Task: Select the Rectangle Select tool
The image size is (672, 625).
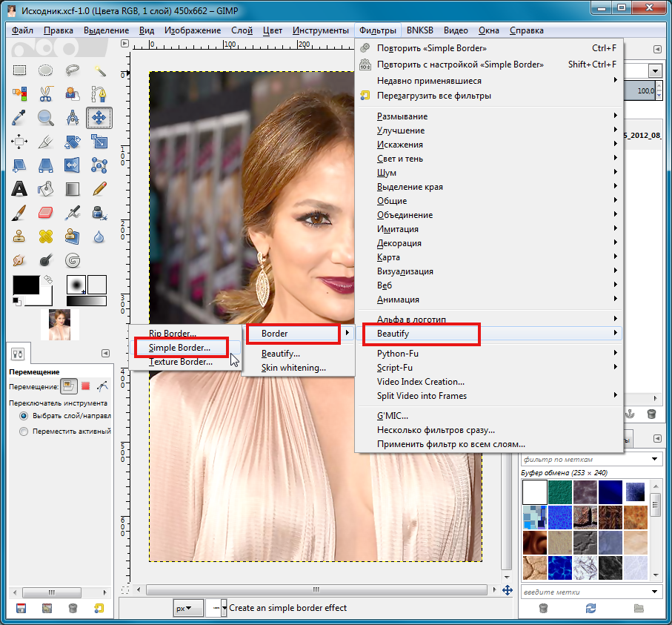Action: click(x=19, y=70)
